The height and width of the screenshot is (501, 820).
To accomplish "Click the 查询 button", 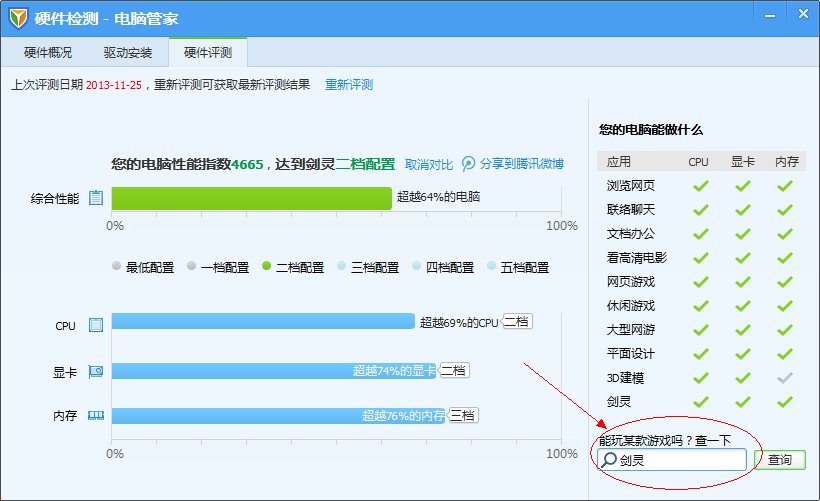I will tap(780, 460).
